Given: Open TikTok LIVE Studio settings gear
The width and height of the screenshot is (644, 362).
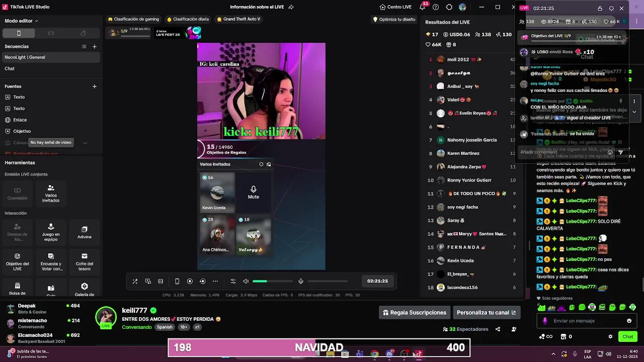Looking at the screenshot, I should pos(449,7).
